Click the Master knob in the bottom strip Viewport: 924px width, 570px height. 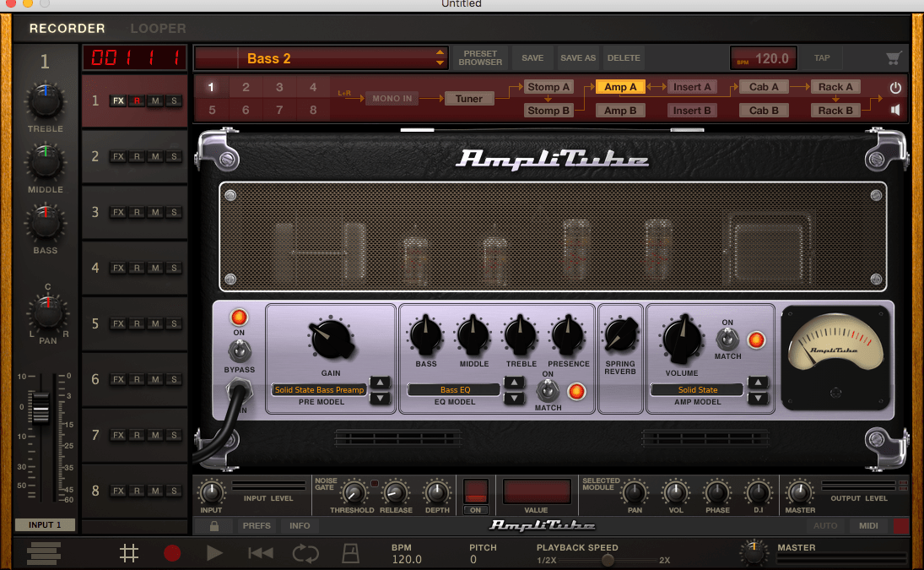(800, 492)
